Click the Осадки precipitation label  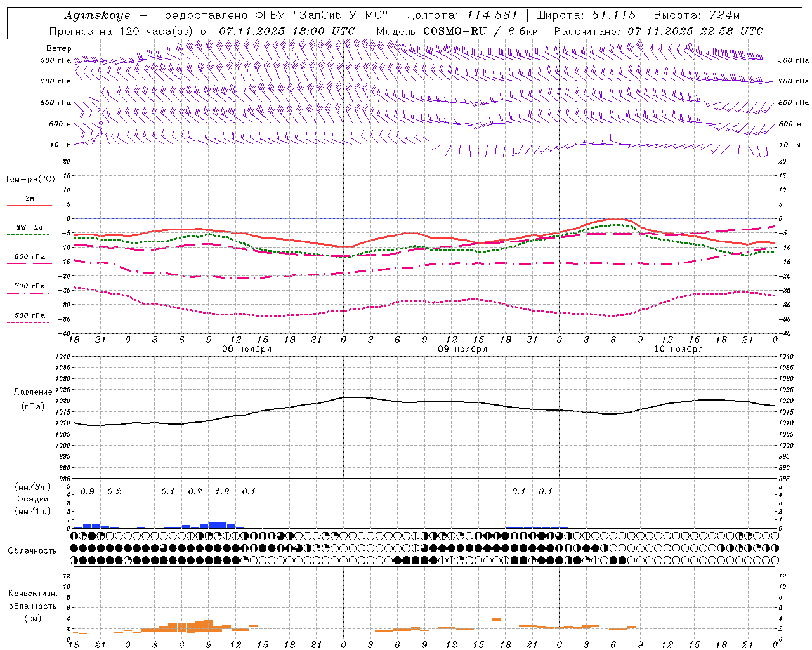coord(32,499)
